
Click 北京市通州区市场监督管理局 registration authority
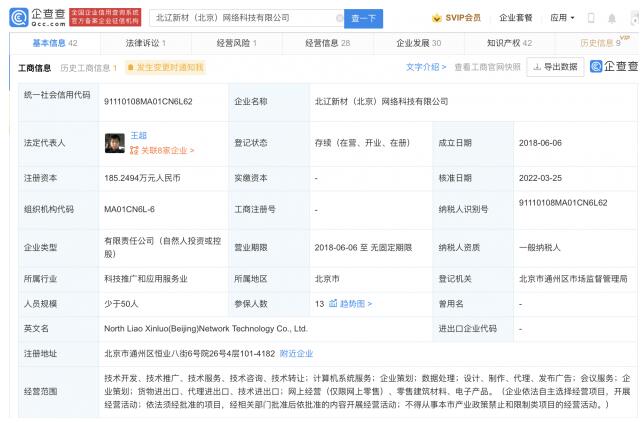tap(573, 279)
